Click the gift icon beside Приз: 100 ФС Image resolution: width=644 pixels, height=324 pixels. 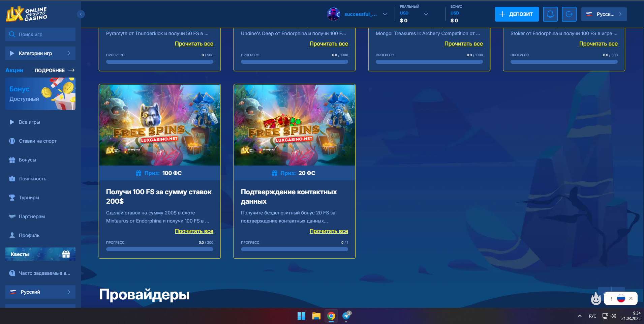tap(139, 173)
